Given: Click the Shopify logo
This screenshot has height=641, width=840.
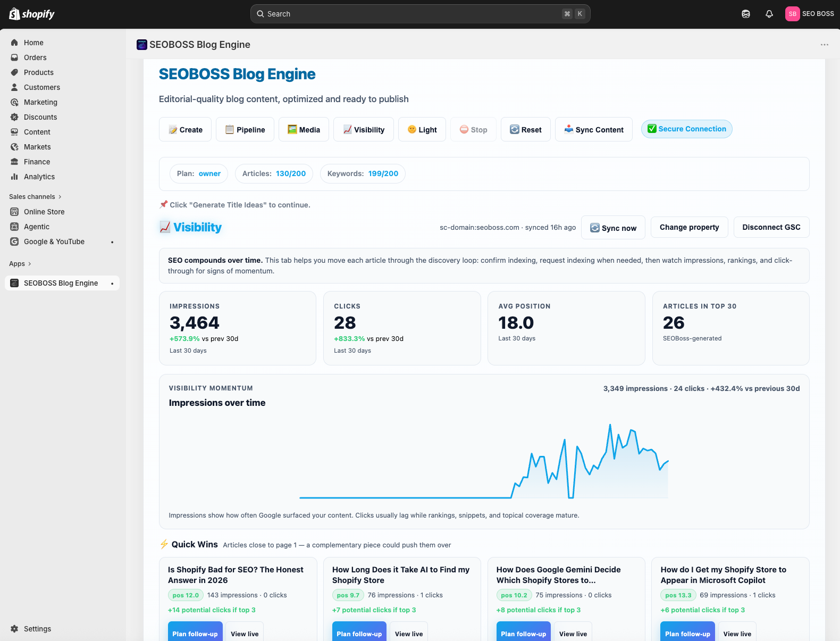Looking at the screenshot, I should click(32, 14).
